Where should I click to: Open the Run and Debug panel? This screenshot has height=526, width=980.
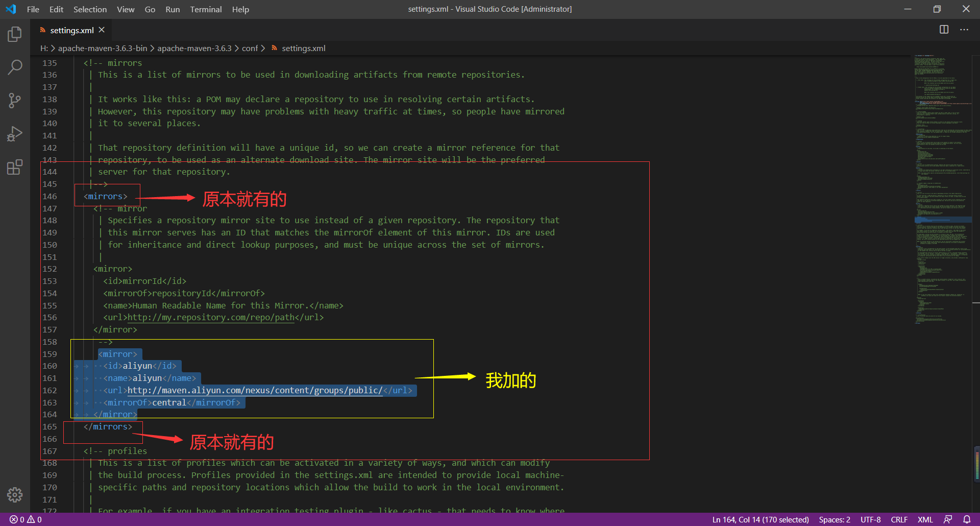pyautogui.click(x=14, y=133)
